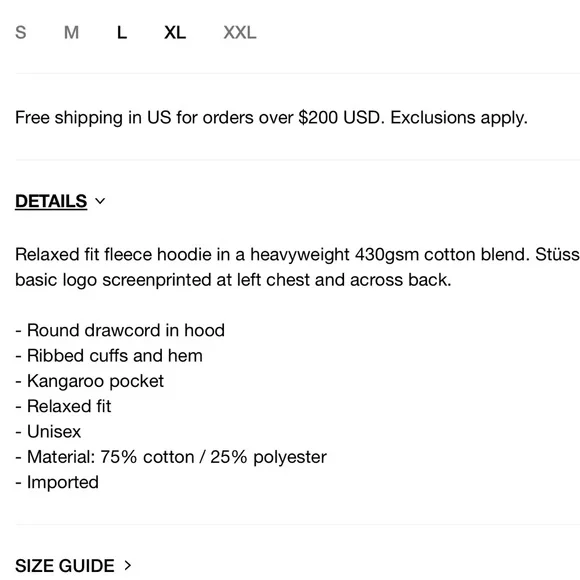This screenshot has height=580, width=580.
Task: Click the 'Imported' bullet item
Action: 57,482
